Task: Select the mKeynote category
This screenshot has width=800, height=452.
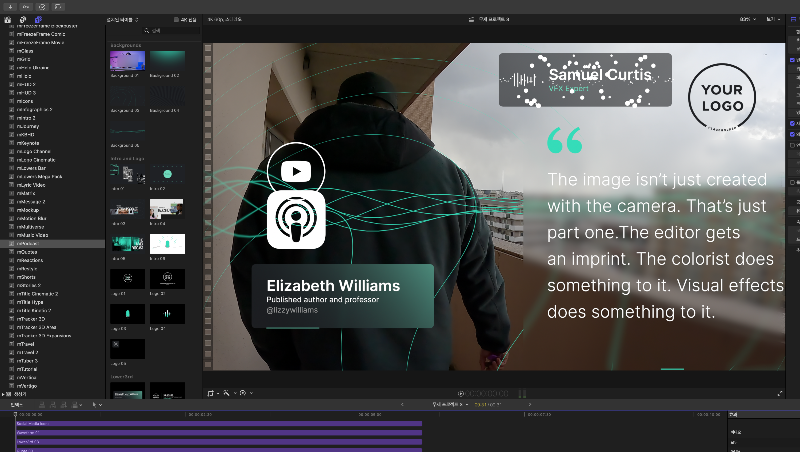Action: 28,143
